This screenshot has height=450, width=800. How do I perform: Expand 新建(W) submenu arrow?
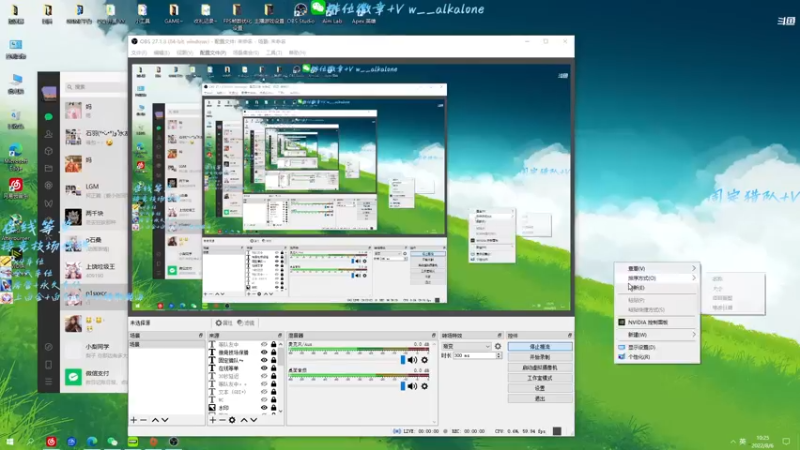694,335
